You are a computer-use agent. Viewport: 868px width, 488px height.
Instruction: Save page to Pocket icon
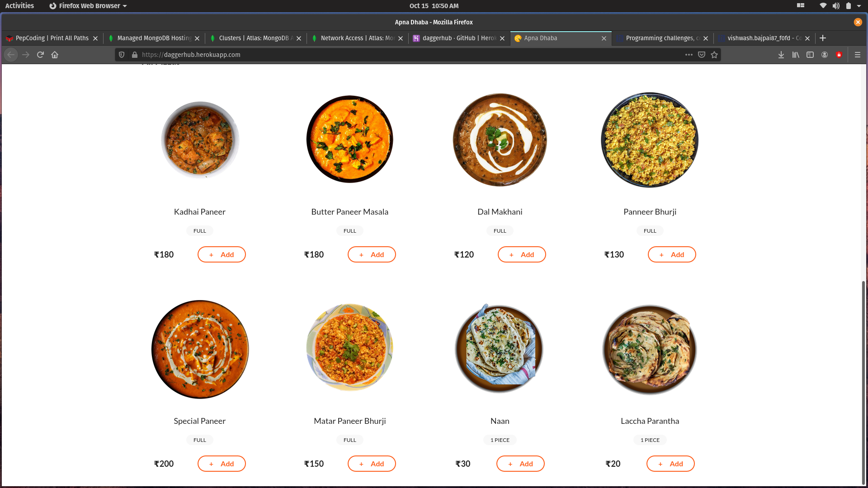pos(702,55)
